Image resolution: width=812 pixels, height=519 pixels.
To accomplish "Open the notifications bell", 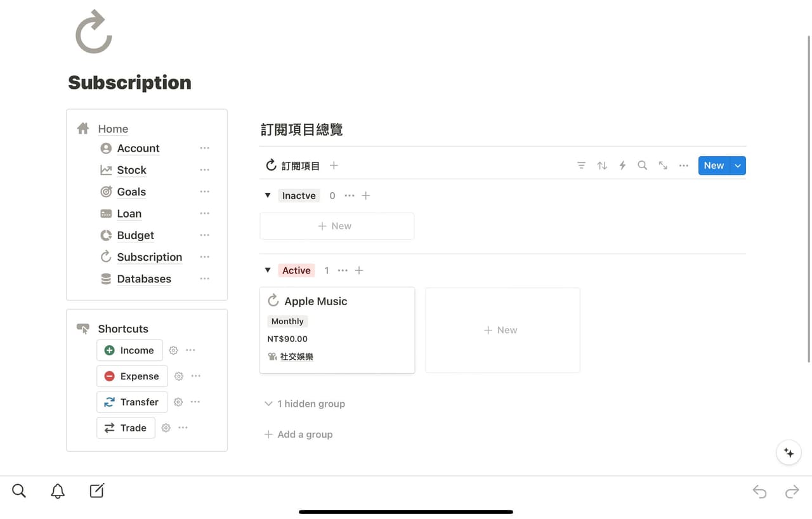I will (x=57, y=490).
